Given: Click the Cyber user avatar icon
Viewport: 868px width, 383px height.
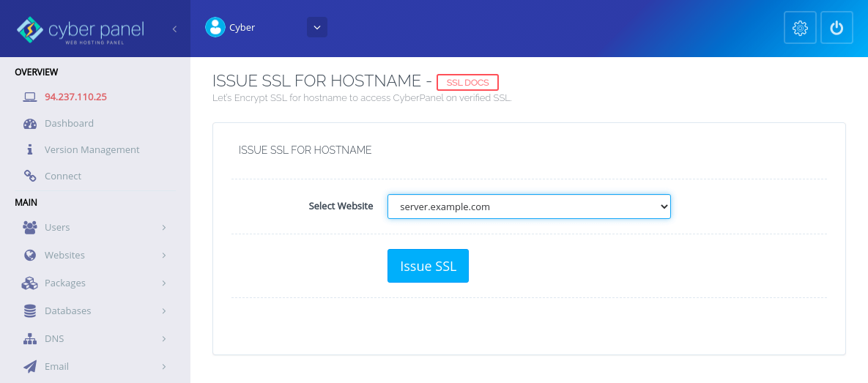Looking at the screenshot, I should (x=215, y=27).
